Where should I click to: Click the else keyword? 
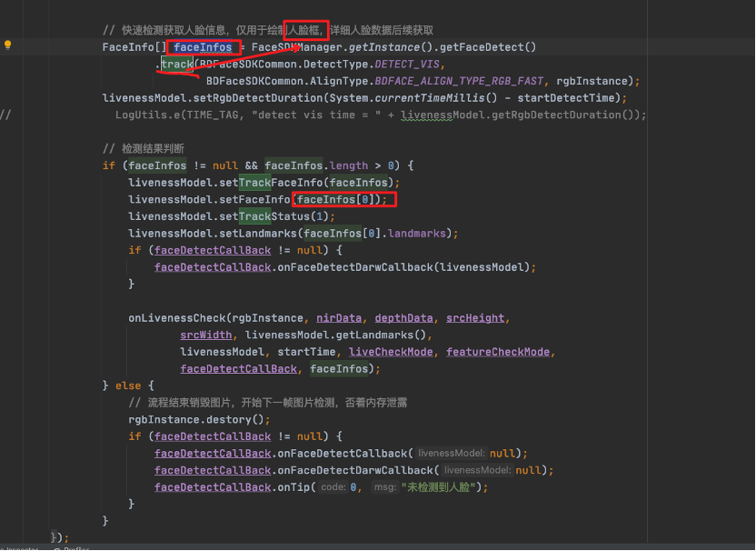pyautogui.click(x=128, y=386)
